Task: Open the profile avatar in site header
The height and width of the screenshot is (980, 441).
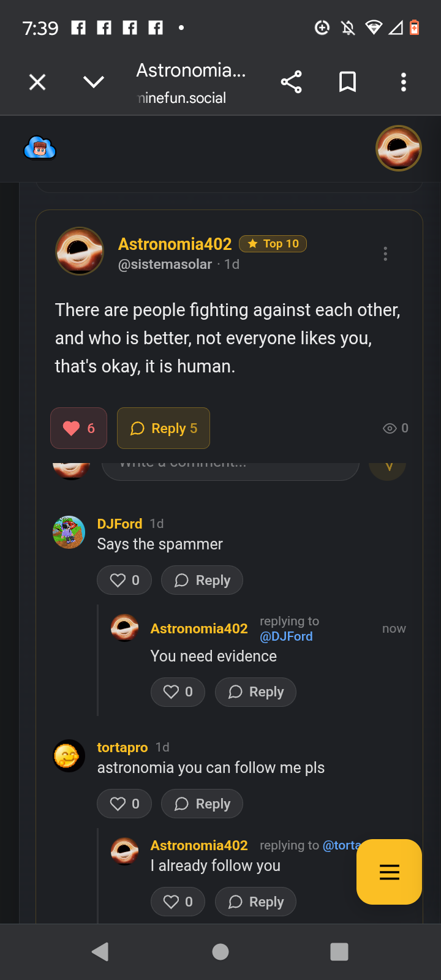Action: pyautogui.click(x=398, y=148)
